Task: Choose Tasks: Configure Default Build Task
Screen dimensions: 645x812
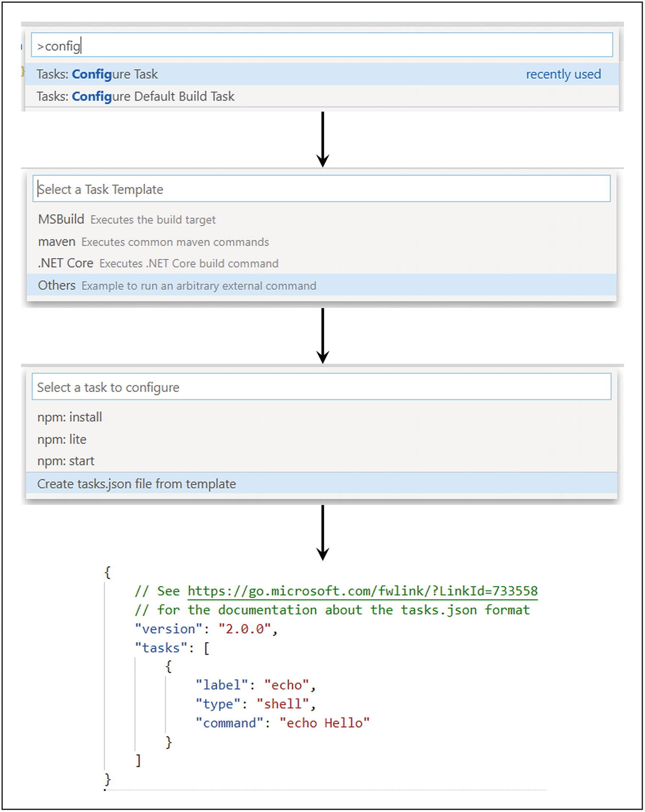Action: (x=135, y=97)
